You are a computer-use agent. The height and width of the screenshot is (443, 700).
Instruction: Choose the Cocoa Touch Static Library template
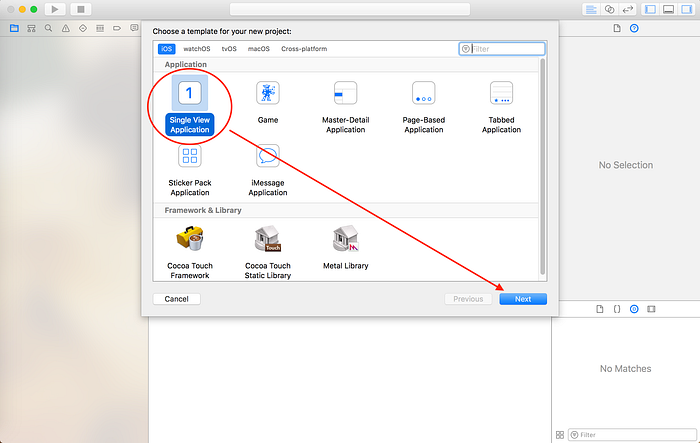268,252
